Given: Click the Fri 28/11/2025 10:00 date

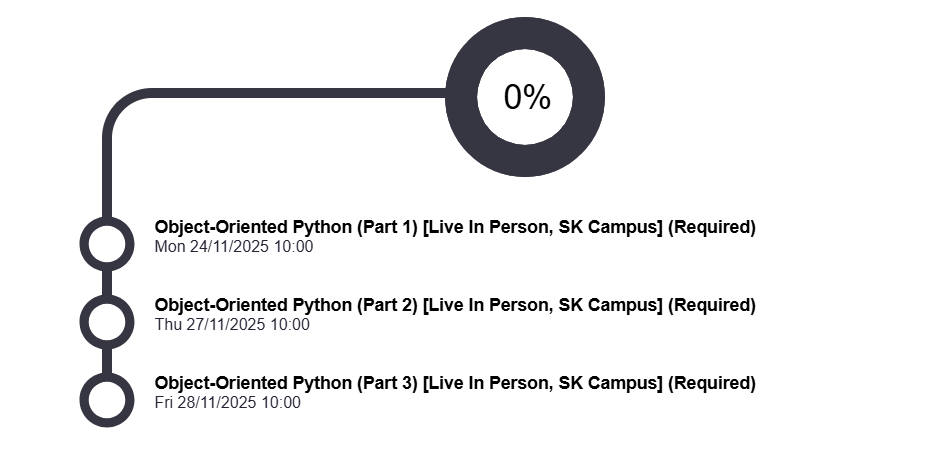Looking at the screenshot, I should [228, 403].
